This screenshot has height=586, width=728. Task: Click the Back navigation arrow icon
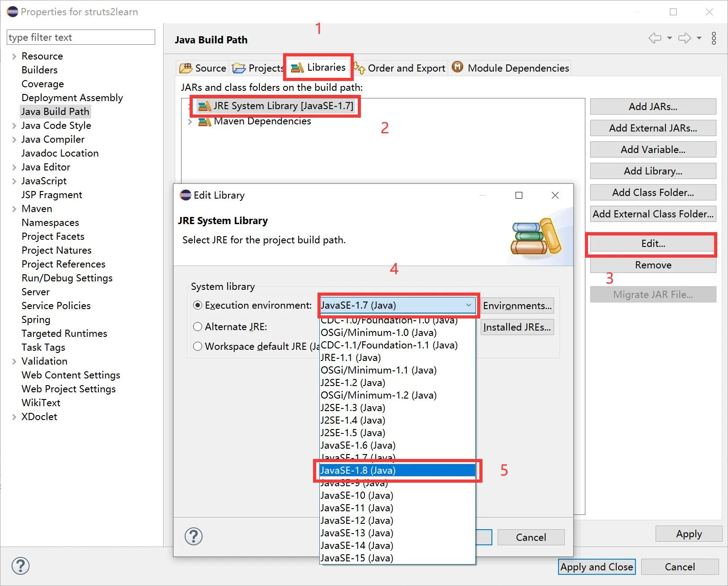pos(655,38)
